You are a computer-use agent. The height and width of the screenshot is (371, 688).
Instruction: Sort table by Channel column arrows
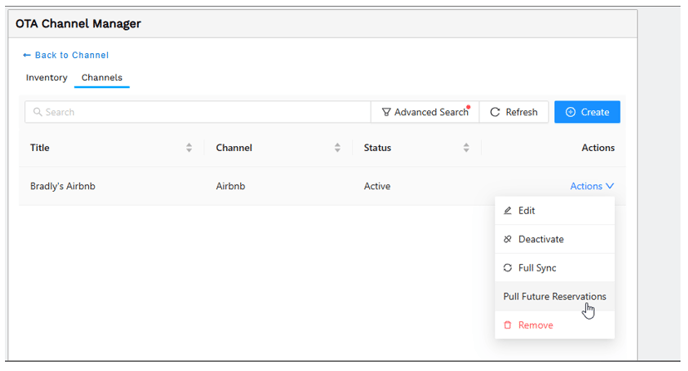tap(337, 148)
